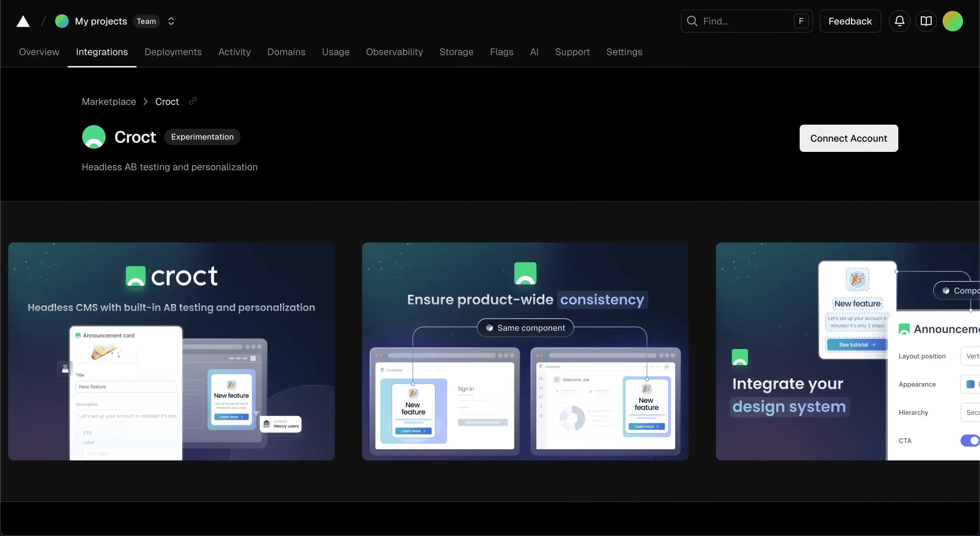The image size is (980, 536).
Task: Click the user avatar in header
Action: click(x=953, y=21)
